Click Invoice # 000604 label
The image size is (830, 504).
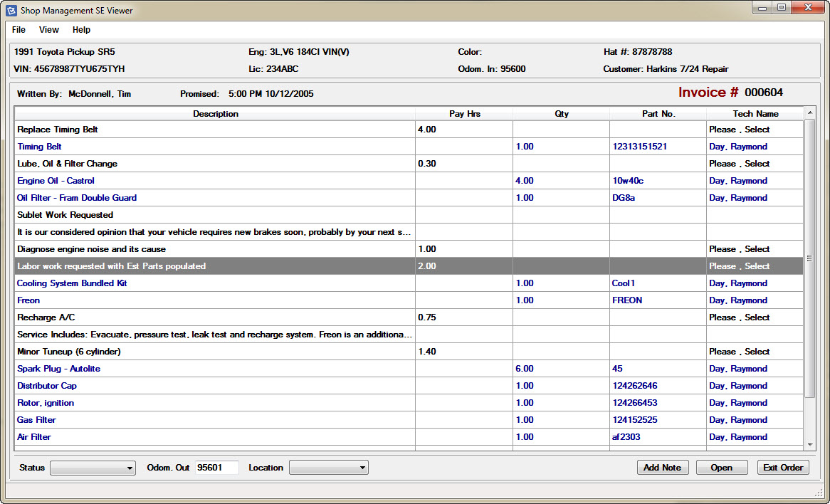(x=730, y=93)
